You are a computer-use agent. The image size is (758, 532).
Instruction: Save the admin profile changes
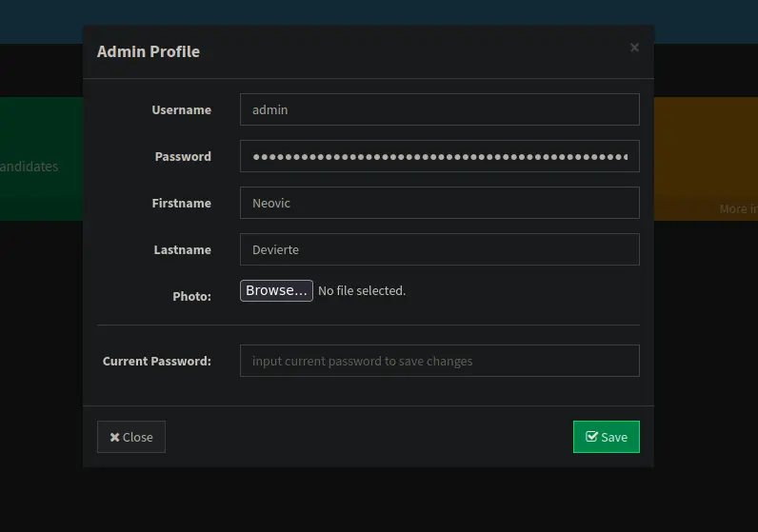click(606, 437)
